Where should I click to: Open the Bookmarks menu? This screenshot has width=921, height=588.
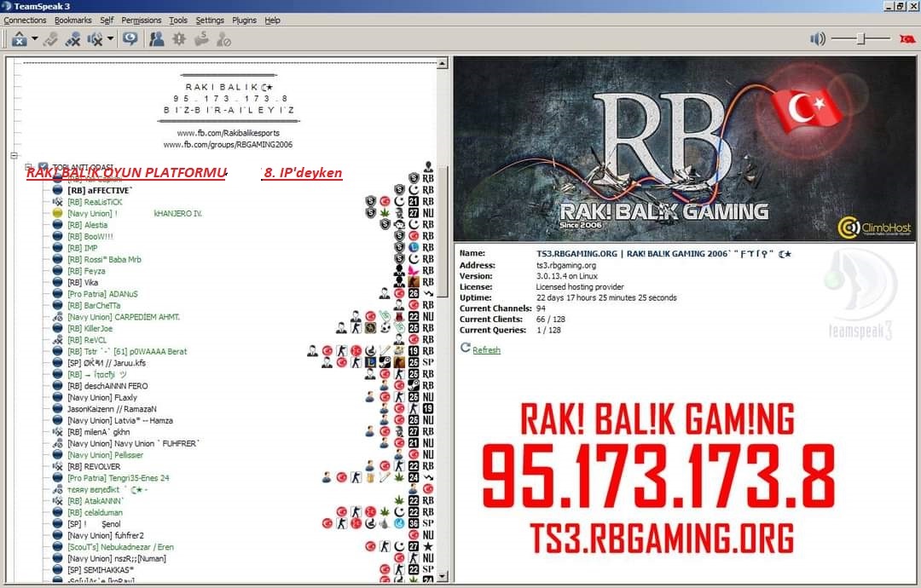pyautogui.click(x=72, y=20)
